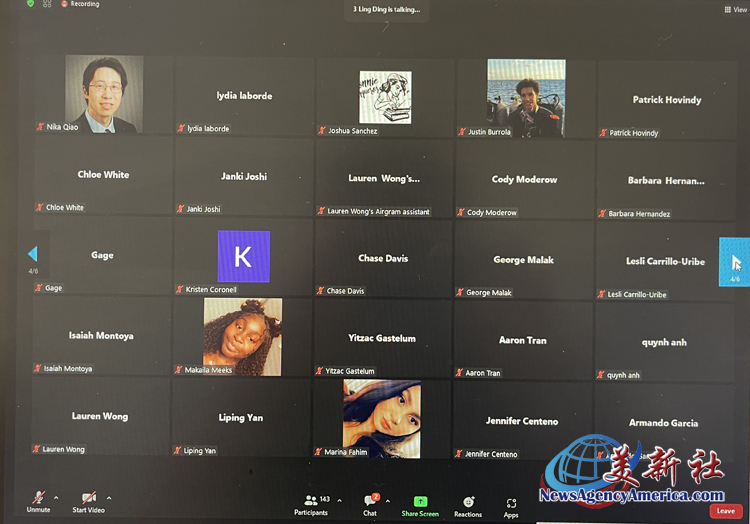750x524 pixels.
Task: Click Janki Joshi's participant tile
Action: click(x=244, y=176)
